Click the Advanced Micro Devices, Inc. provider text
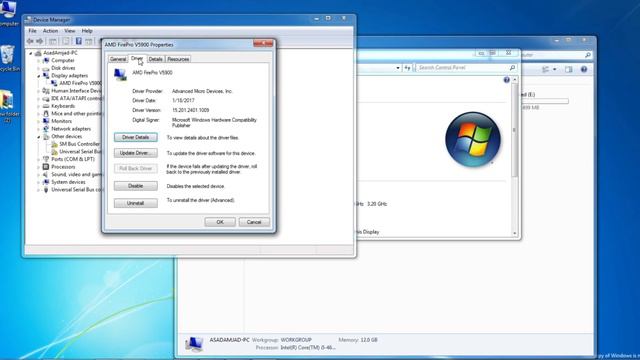 point(202,91)
